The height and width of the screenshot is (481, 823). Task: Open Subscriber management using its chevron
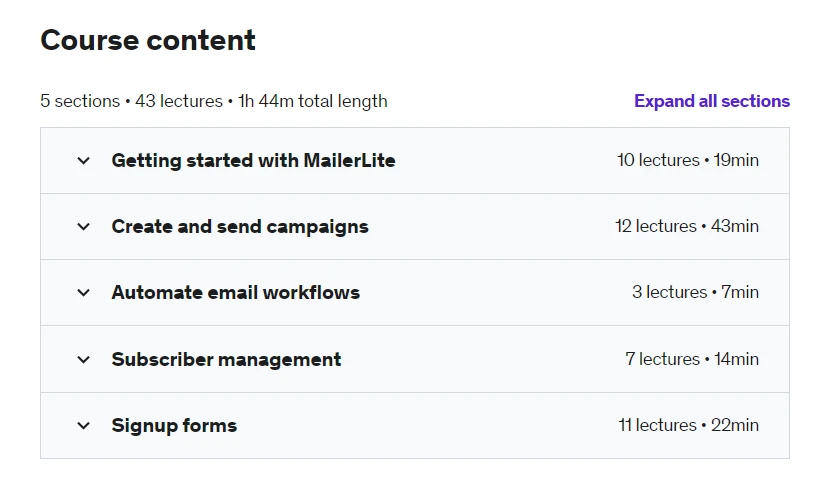click(x=84, y=360)
